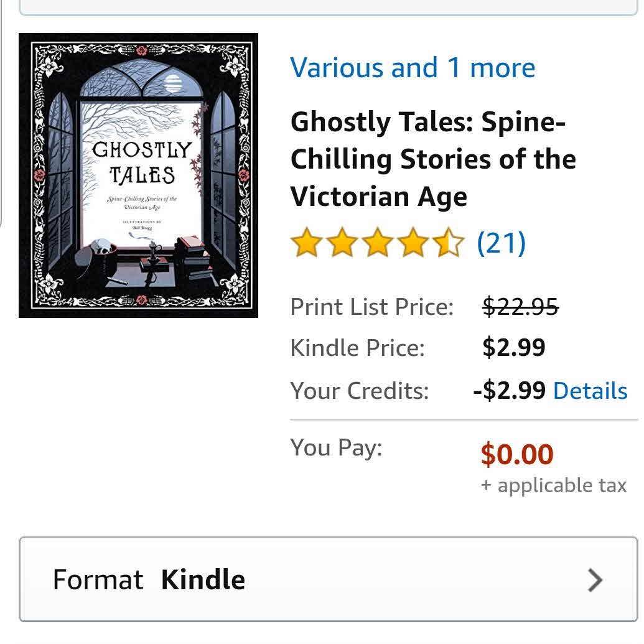This screenshot has width=644, height=644.
Task: Click the star rating icons
Action: [x=377, y=243]
